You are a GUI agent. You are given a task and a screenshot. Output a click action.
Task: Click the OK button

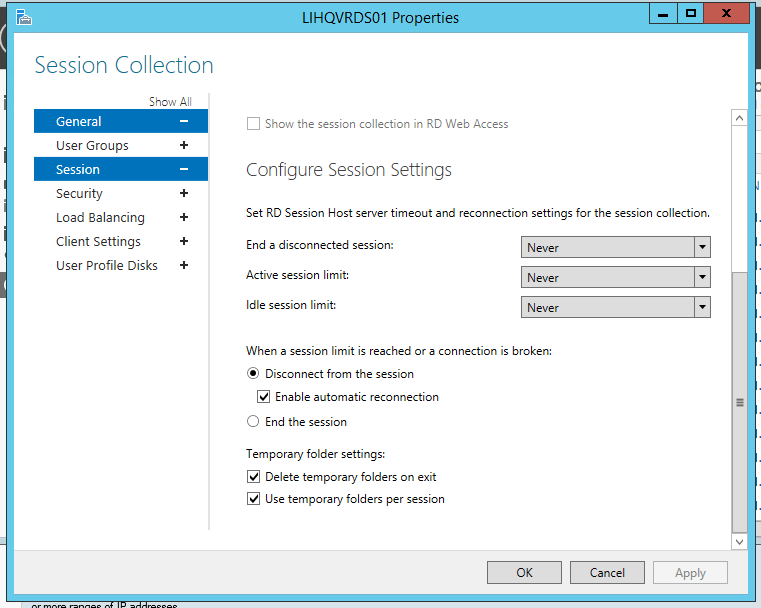click(524, 573)
